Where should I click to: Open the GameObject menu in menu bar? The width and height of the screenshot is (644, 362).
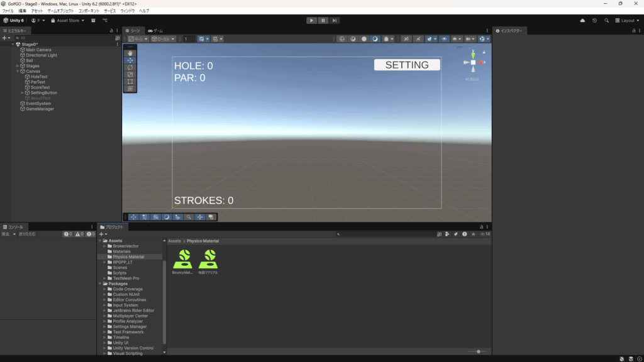point(60,11)
